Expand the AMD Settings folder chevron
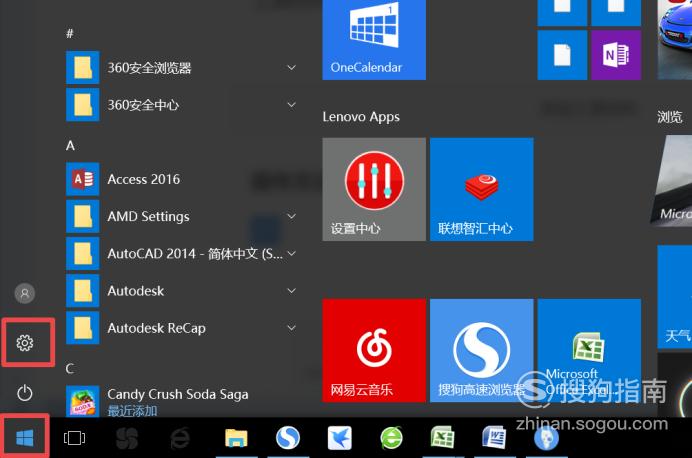The height and width of the screenshot is (458, 692). (x=291, y=216)
